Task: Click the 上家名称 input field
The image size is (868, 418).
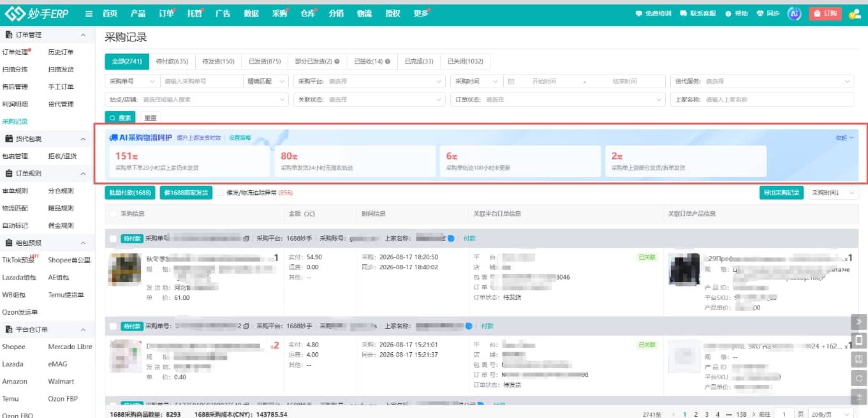Action: 762,100
